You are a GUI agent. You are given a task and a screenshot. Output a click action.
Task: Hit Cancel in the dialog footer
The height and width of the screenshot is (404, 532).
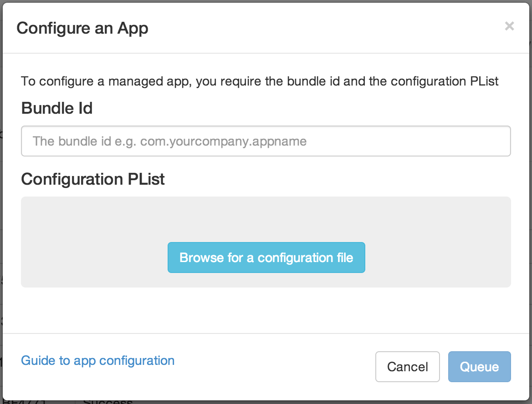pyautogui.click(x=407, y=367)
